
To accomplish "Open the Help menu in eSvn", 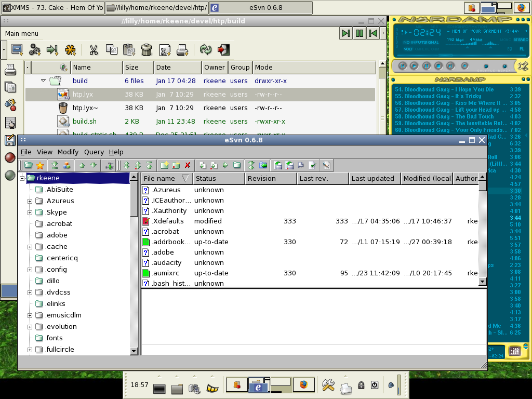I will click(x=116, y=152).
